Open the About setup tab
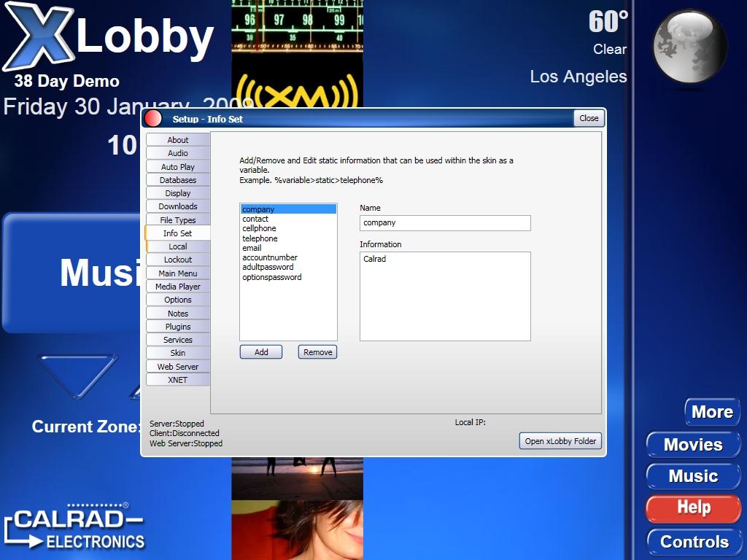The height and width of the screenshot is (560, 747). pyautogui.click(x=178, y=139)
